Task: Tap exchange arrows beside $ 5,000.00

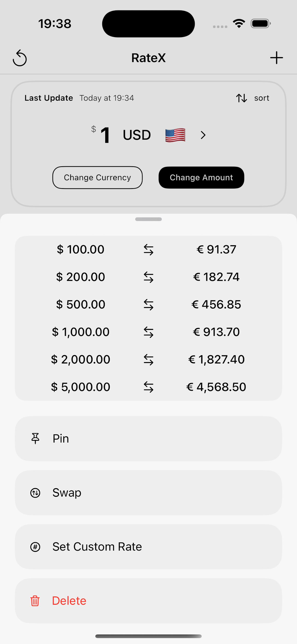Action: (x=148, y=387)
